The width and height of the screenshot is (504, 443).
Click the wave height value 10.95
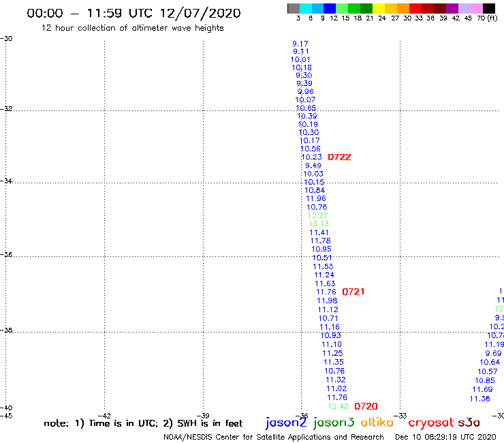321,249
